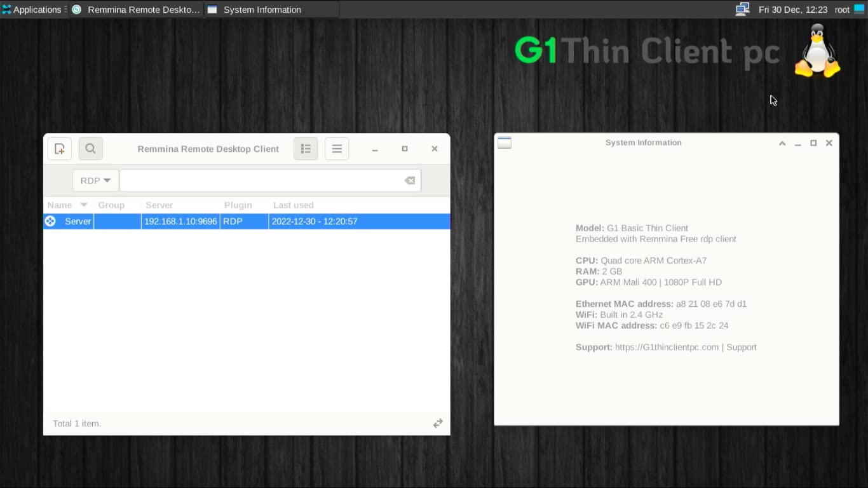Viewport: 868px width, 488px height.
Task: Roll up the System Information window
Action: point(782,143)
